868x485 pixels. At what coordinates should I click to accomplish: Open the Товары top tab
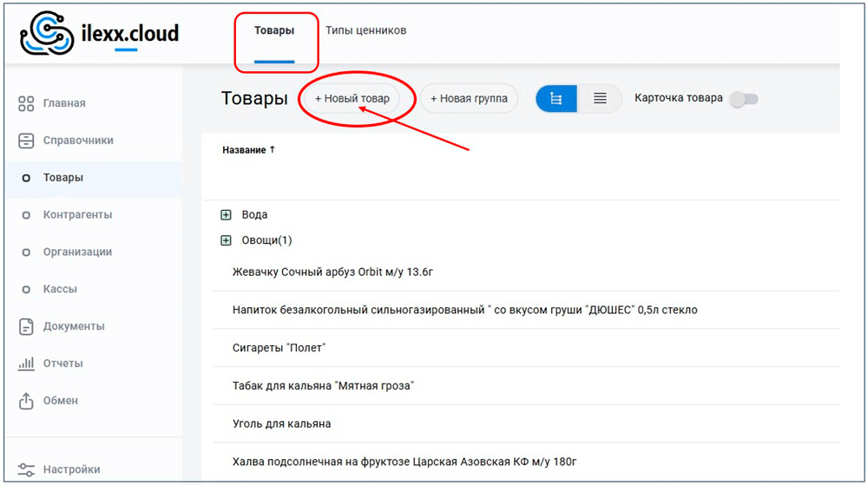click(274, 31)
